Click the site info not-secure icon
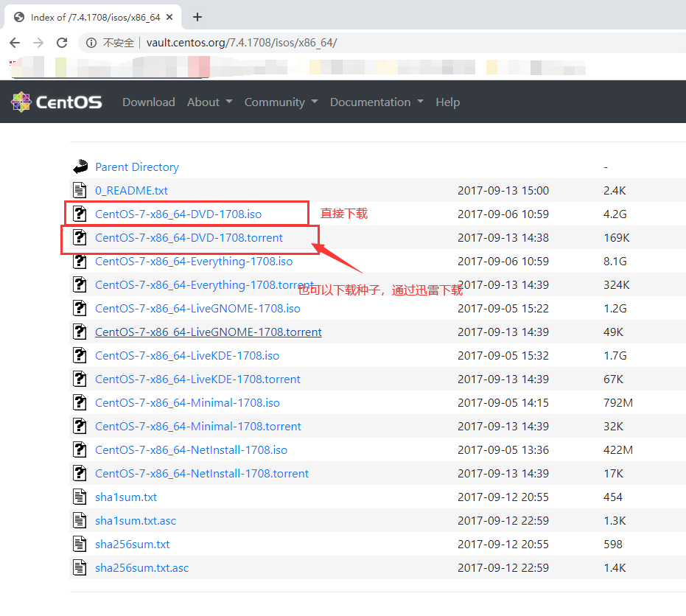 pos(91,43)
